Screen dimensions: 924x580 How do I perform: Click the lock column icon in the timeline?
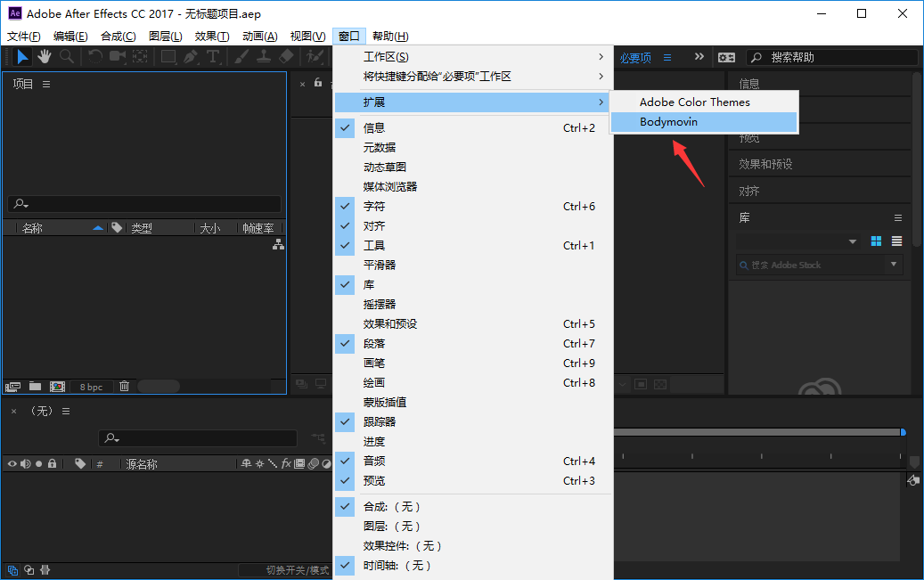pos(53,464)
